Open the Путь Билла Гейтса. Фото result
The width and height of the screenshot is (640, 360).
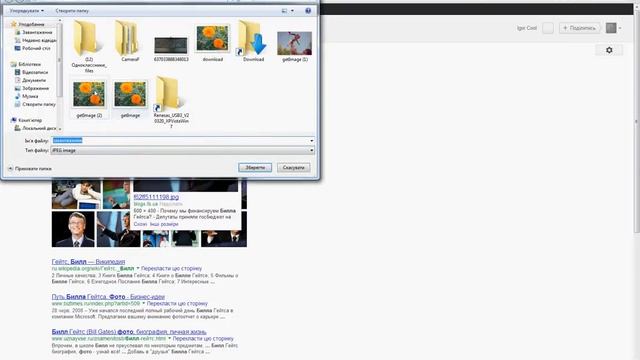[x=108, y=297]
